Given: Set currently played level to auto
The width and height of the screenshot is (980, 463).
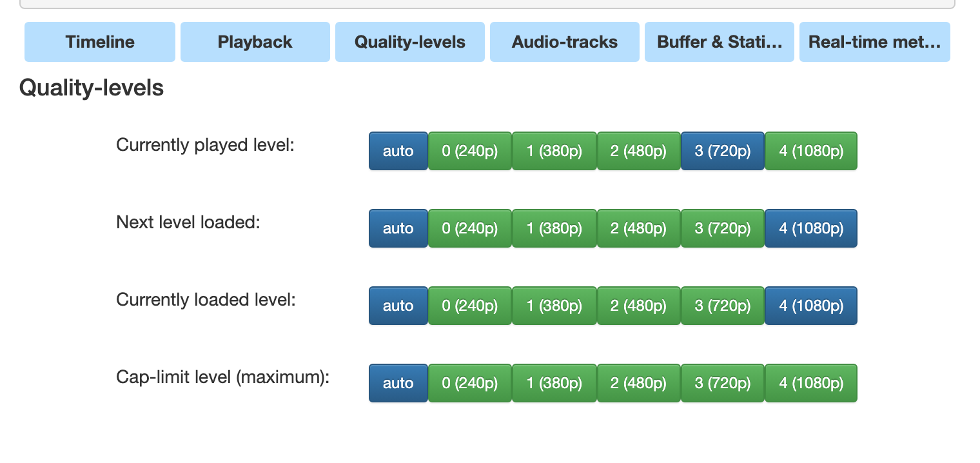Looking at the screenshot, I should (398, 151).
